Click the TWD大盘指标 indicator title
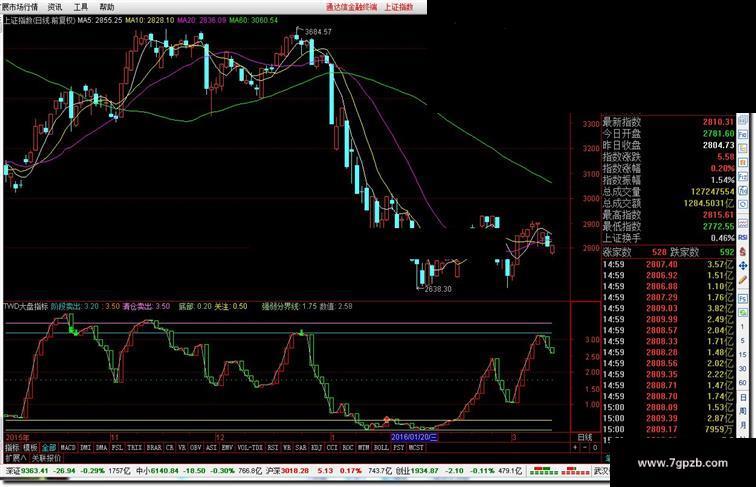The height and width of the screenshot is (487, 756). point(26,306)
